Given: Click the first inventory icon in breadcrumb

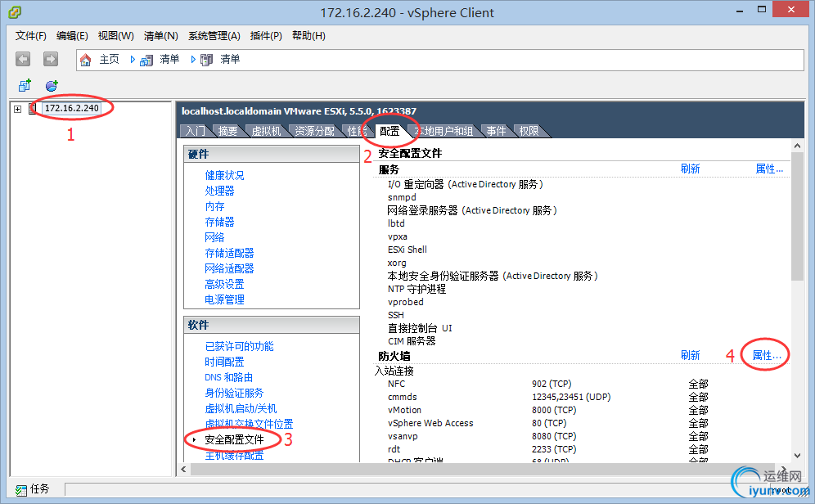Looking at the screenshot, I should (146, 60).
